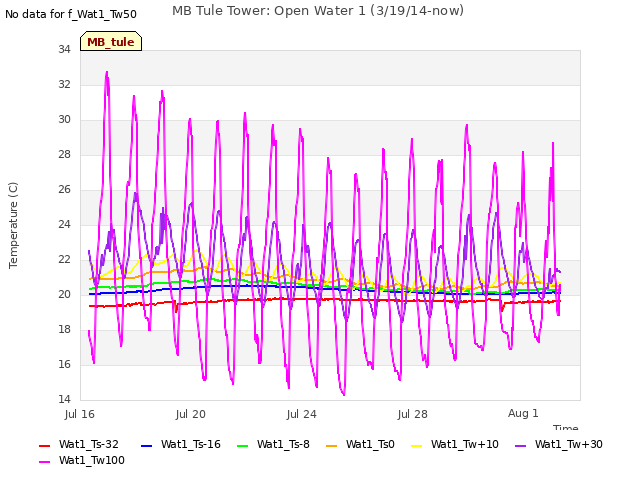Click the MB_tule label box
Screen dimensions: 640x480
[x=111, y=41]
